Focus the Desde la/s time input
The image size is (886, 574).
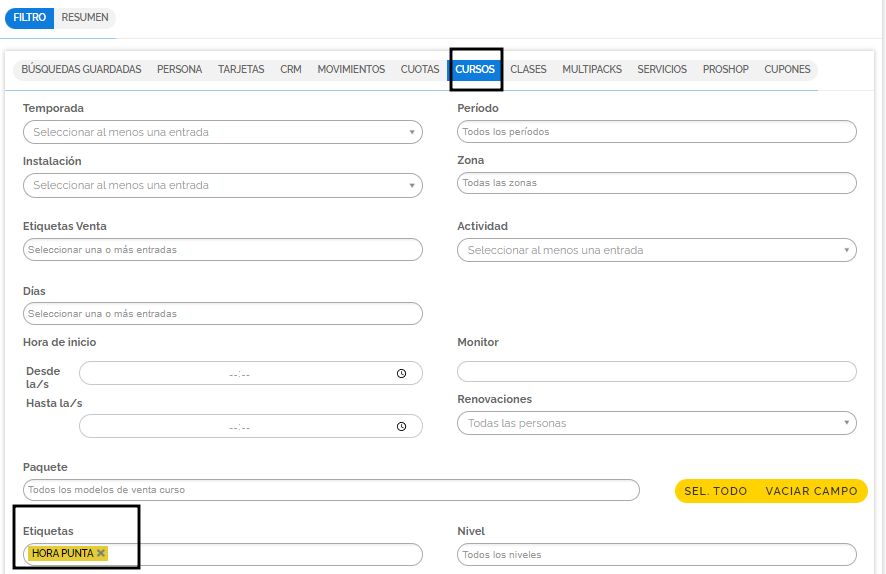250,373
